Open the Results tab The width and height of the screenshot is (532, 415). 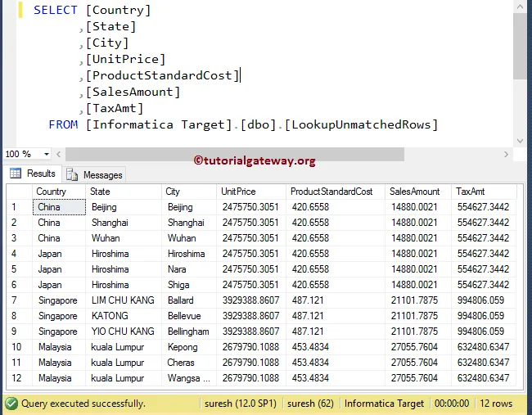33,174
